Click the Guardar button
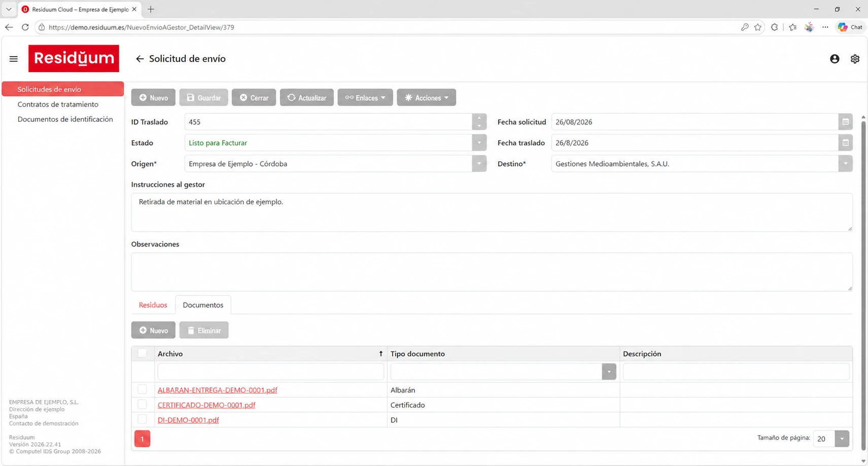This screenshot has height=466, width=868. click(203, 97)
